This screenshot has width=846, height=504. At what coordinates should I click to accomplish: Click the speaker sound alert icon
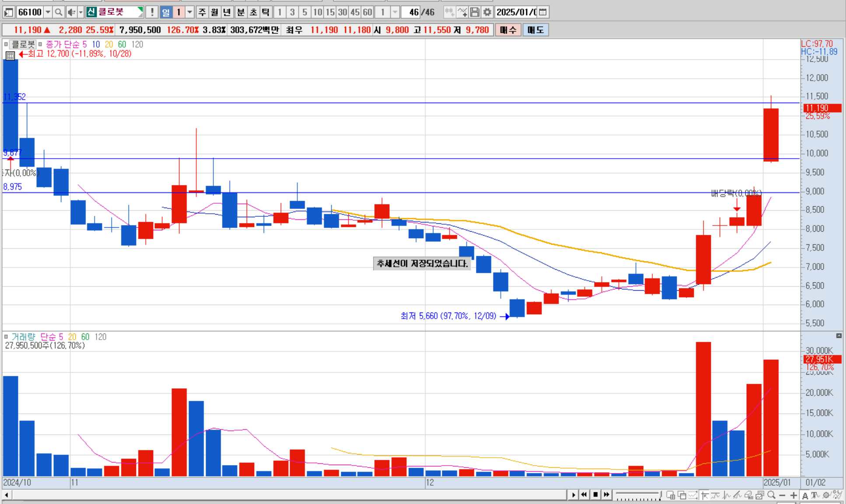[x=71, y=12]
